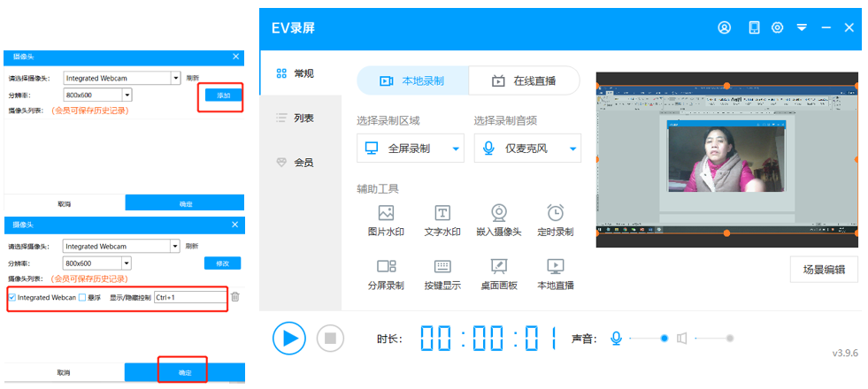This screenshot has width=868, height=389.
Task: Open camera selector dropdown in the 修改 dialog
Action: 176,247
